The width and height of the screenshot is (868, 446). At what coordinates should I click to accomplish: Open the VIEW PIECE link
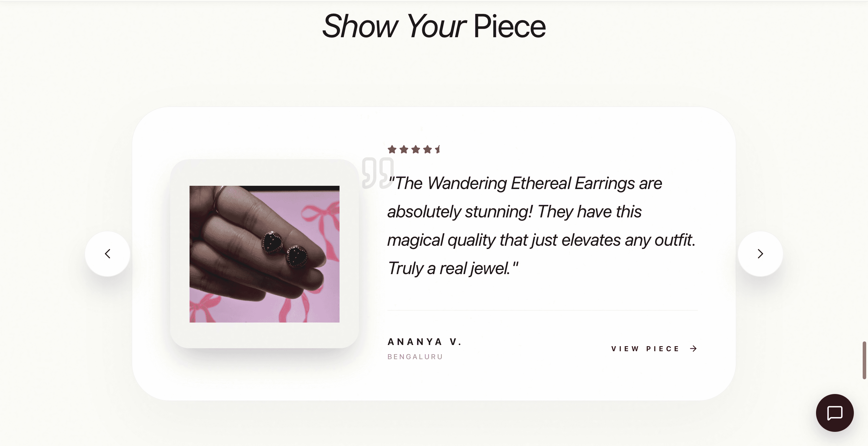[x=645, y=349]
